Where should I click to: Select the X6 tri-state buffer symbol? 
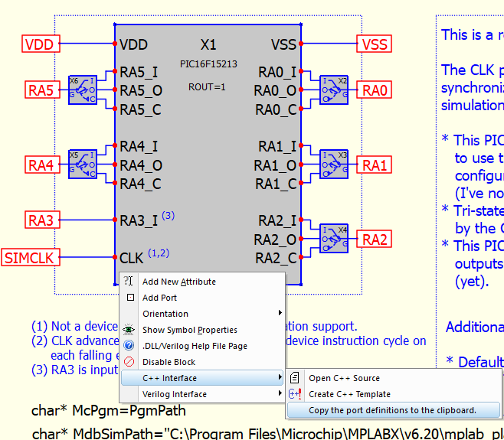pos(83,90)
